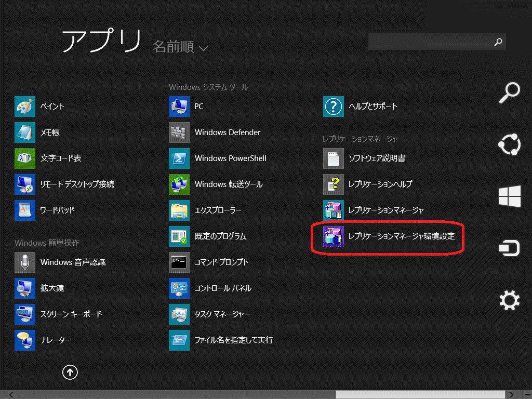Image resolution: width=532 pixels, height=399 pixels.
Task: Open コントロール パネル icon
Action: tap(179, 288)
